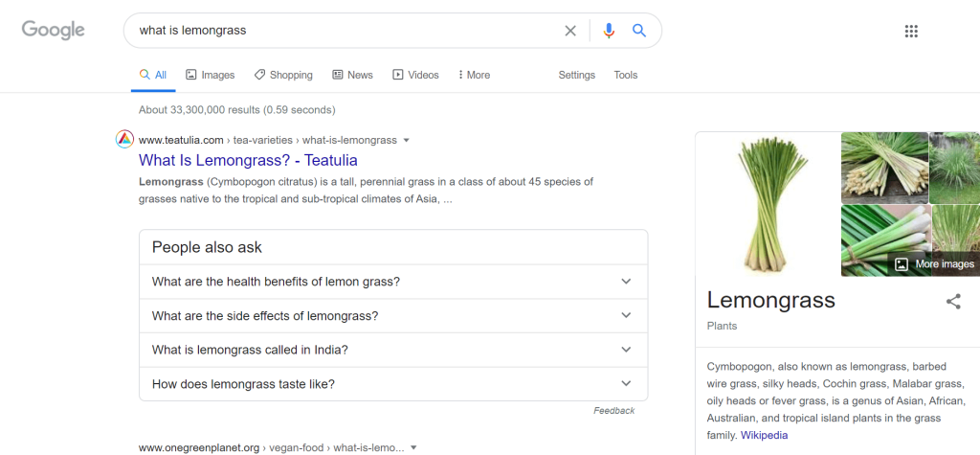
Task: Share the Lemongrass knowledge panel
Action: click(953, 302)
